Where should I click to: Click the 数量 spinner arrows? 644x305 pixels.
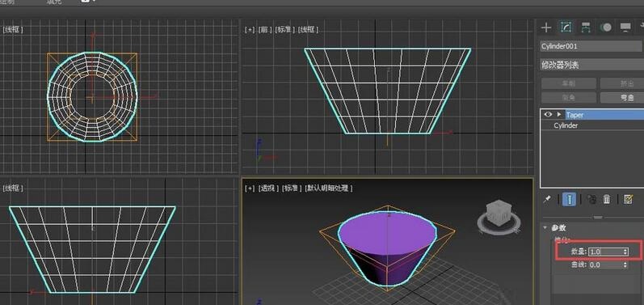click(x=625, y=252)
